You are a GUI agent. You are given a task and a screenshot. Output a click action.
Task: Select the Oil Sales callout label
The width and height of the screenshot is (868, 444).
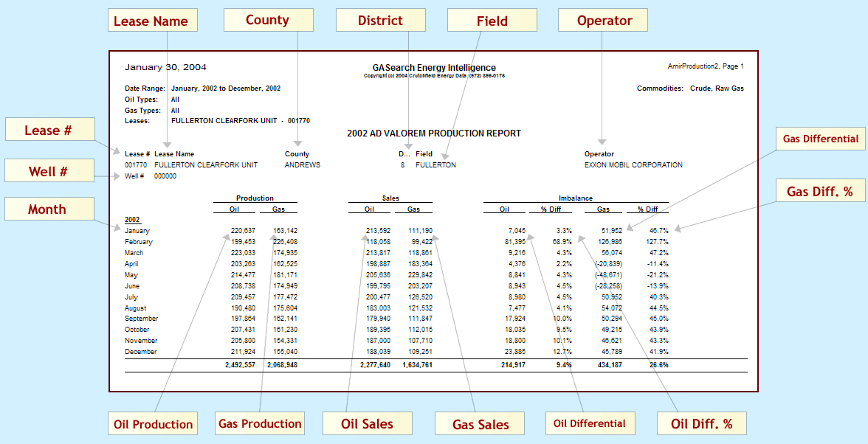click(x=367, y=423)
